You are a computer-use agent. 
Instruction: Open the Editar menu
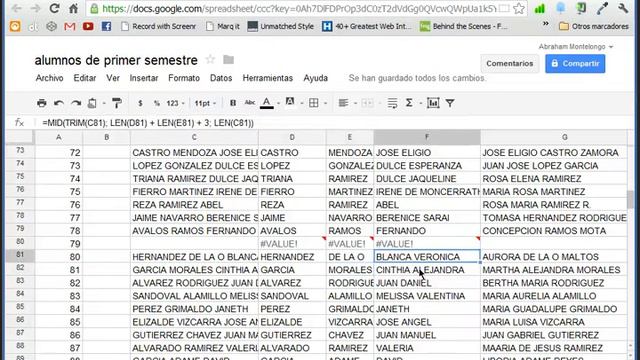tap(85, 78)
